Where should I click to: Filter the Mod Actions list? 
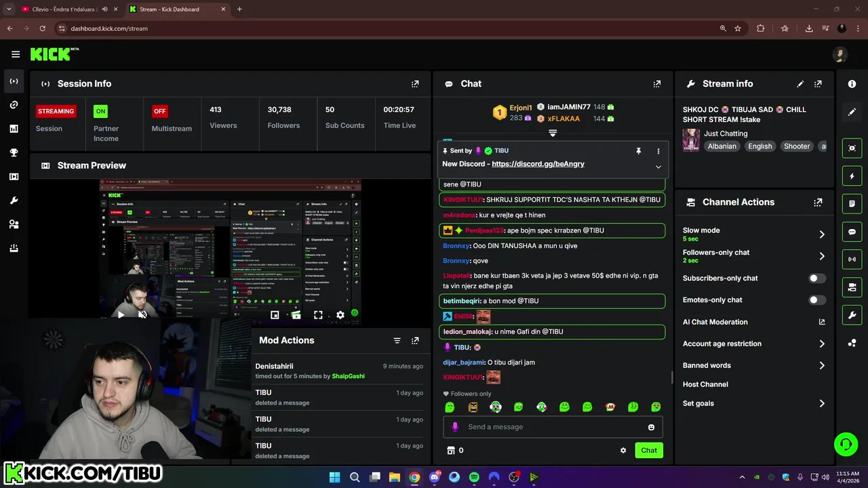click(x=397, y=340)
